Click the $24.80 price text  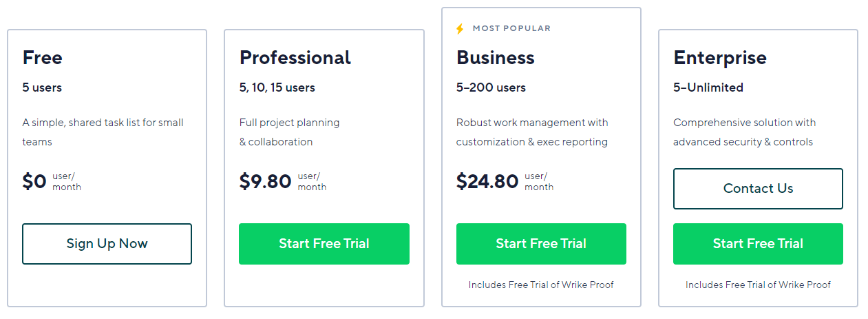tap(487, 181)
